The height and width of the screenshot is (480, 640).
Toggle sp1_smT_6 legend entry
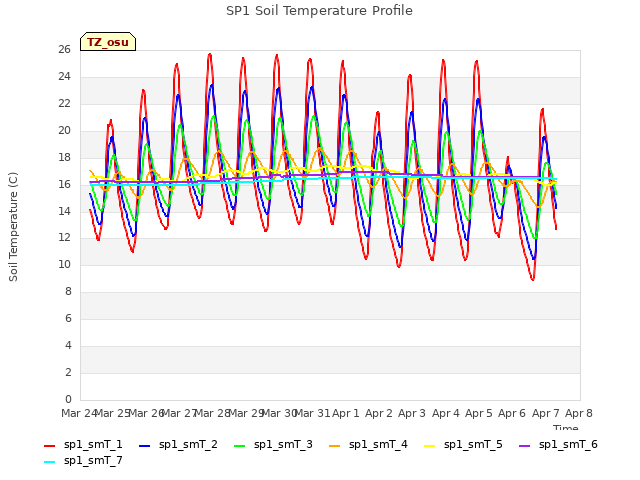pyautogui.click(x=558, y=444)
